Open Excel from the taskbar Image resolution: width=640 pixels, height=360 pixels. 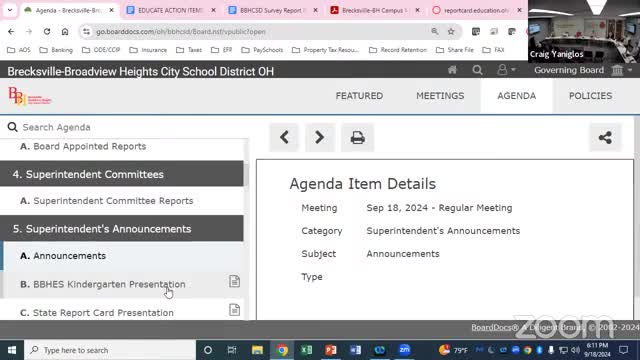coord(307,350)
